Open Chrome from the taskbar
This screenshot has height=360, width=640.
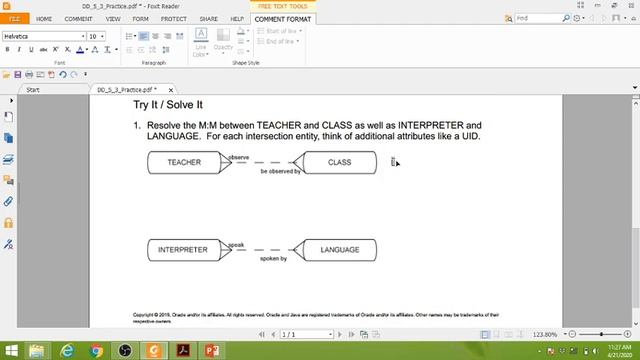[96, 351]
